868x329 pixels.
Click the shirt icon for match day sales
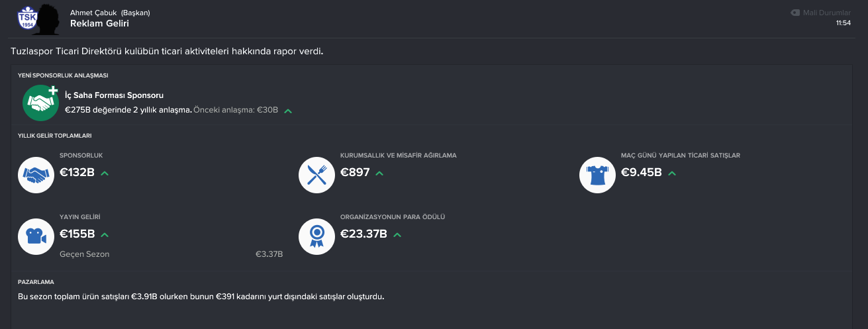click(597, 175)
